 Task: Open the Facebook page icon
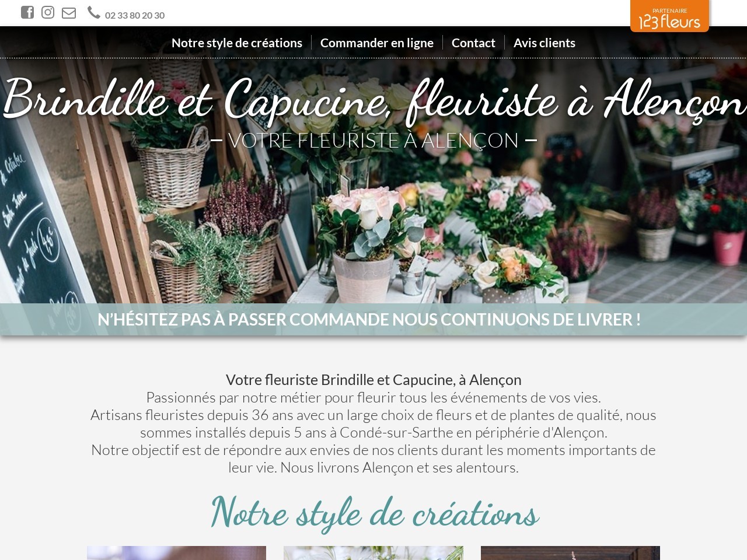pos(27,12)
